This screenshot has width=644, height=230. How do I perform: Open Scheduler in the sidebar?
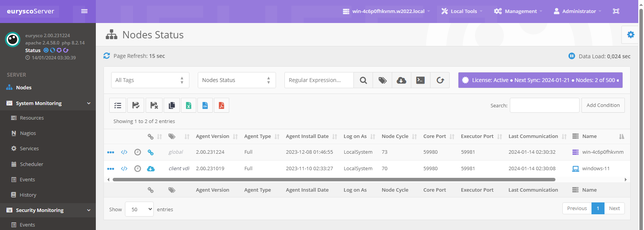click(31, 164)
